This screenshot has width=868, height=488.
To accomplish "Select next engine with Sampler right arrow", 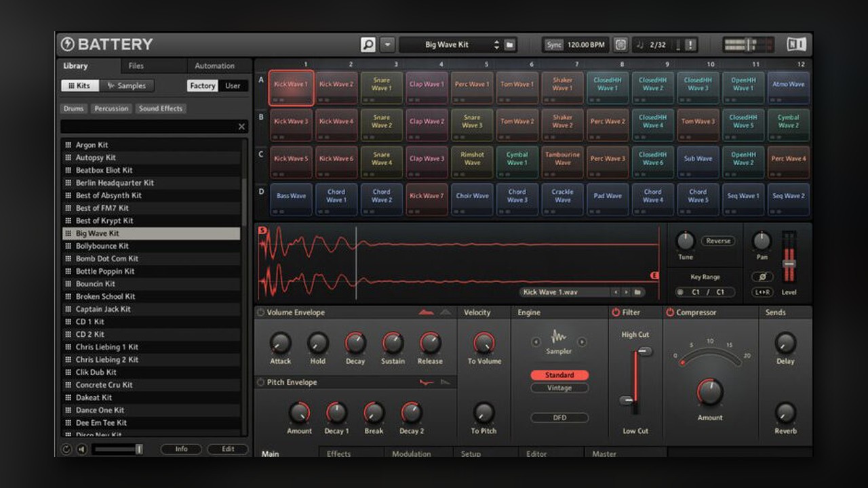I will [581, 342].
